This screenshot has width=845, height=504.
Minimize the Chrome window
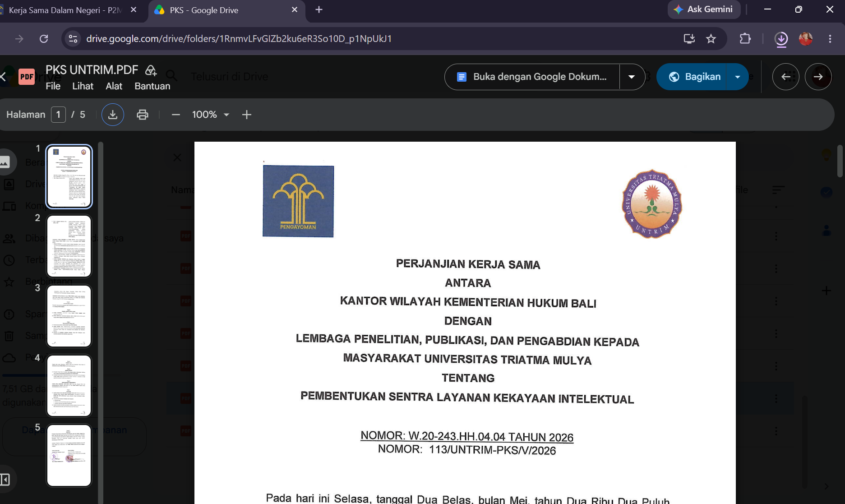[767, 9]
